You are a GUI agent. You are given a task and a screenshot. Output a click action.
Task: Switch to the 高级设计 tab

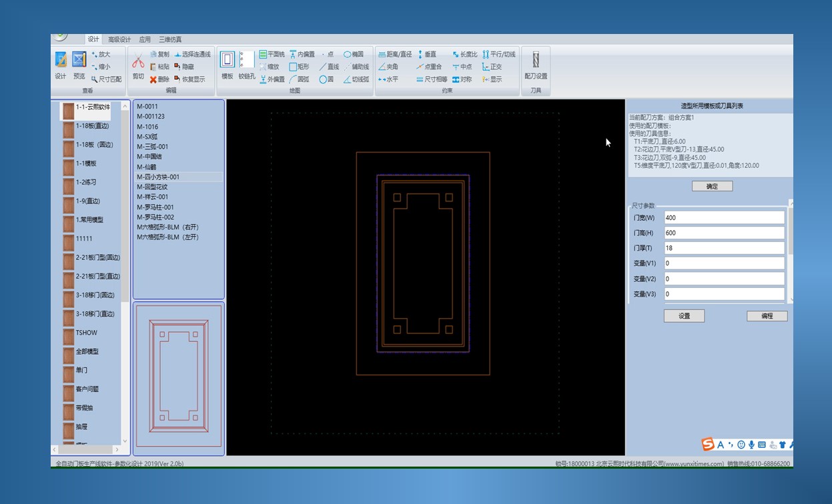(119, 39)
